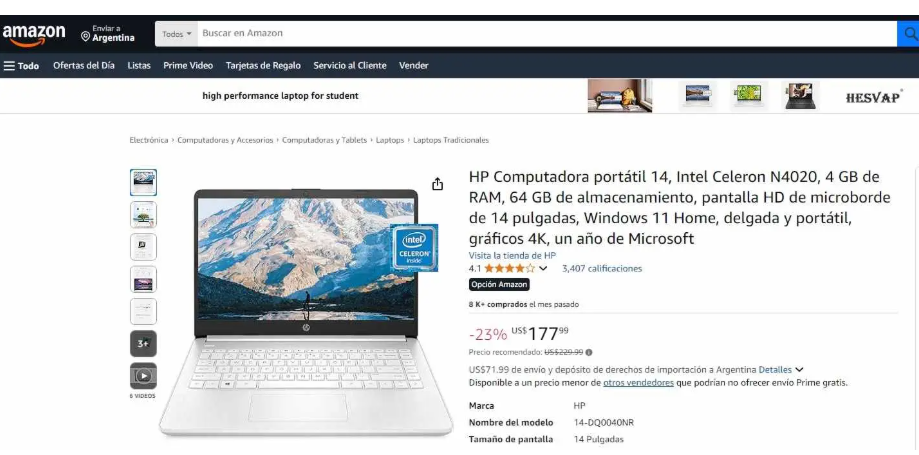Open Ofertas del Día menu item
919x455 pixels.
84,66
